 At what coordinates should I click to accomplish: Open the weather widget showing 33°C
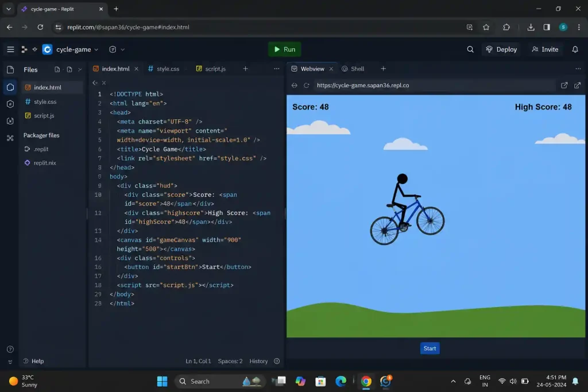click(23, 382)
